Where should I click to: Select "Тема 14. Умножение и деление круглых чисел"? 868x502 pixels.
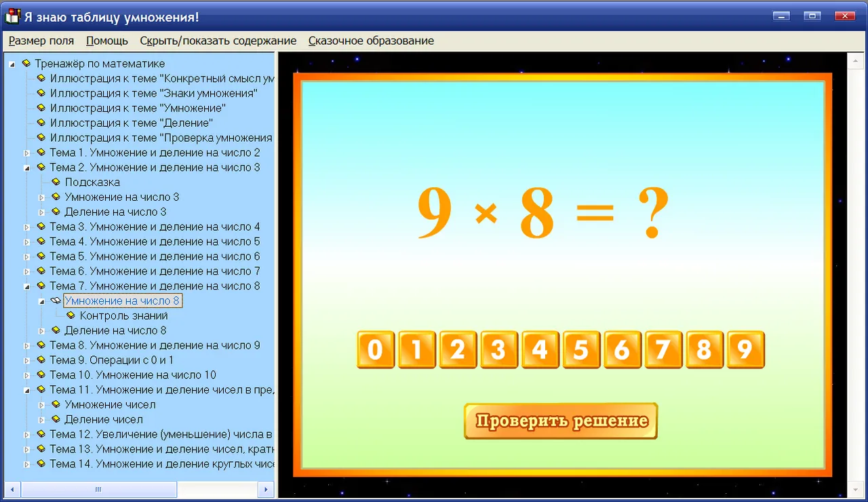pyautogui.click(x=161, y=464)
